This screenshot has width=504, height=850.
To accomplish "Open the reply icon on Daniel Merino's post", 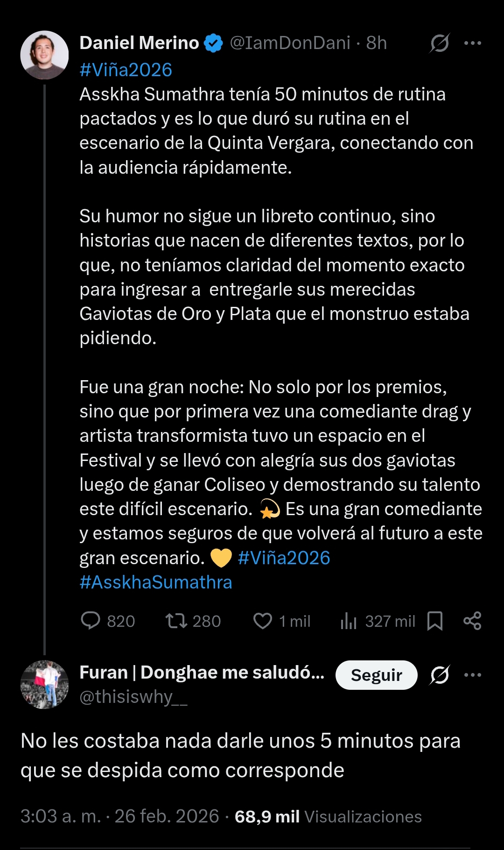I will [x=91, y=621].
